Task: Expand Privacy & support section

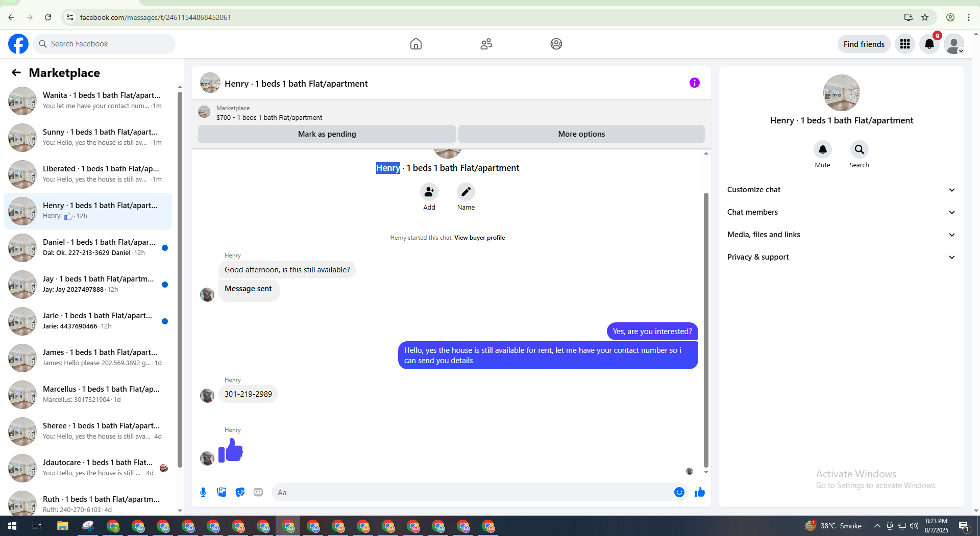Action: click(x=841, y=257)
